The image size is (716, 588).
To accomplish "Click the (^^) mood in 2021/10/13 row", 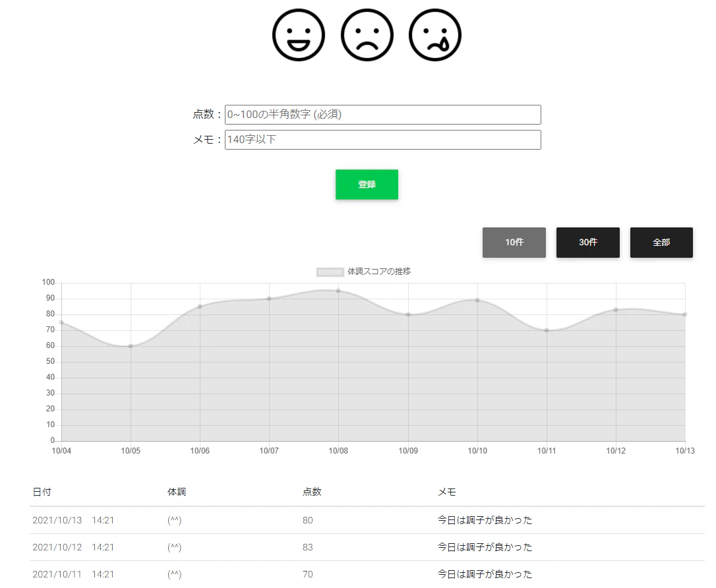I will 175,521.
